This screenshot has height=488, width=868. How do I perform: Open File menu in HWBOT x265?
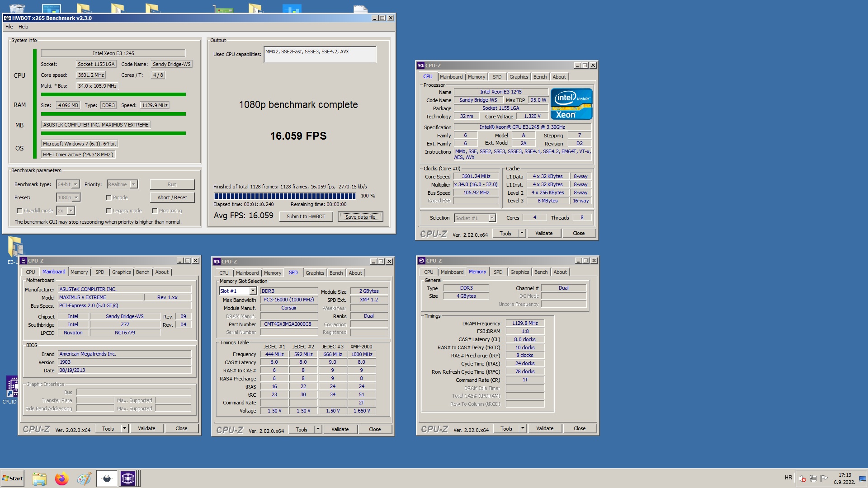(x=9, y=27)
